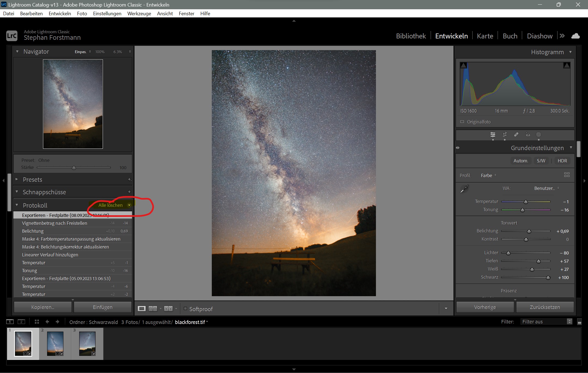
Task: Switch to the Karte module
Action: point(485,36)
